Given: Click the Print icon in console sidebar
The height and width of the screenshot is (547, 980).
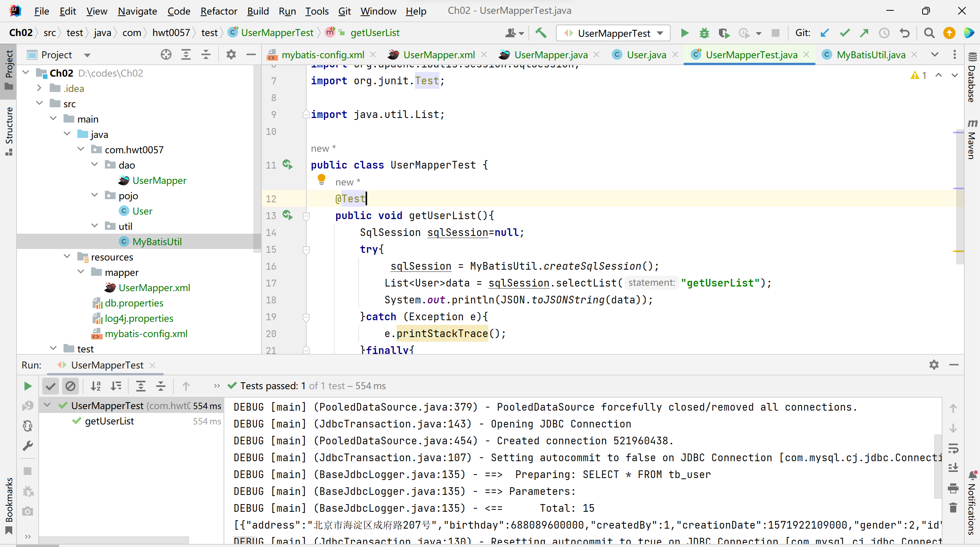Looking at the screenshot, I should point(953,488).
